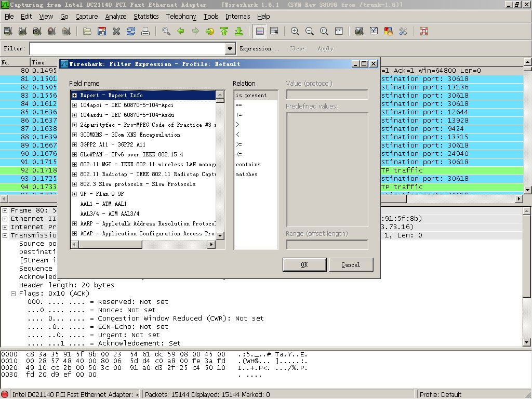Click the field list horizontal scrollbar thumb
Screen dimensions: 532x399
[110, 244]
